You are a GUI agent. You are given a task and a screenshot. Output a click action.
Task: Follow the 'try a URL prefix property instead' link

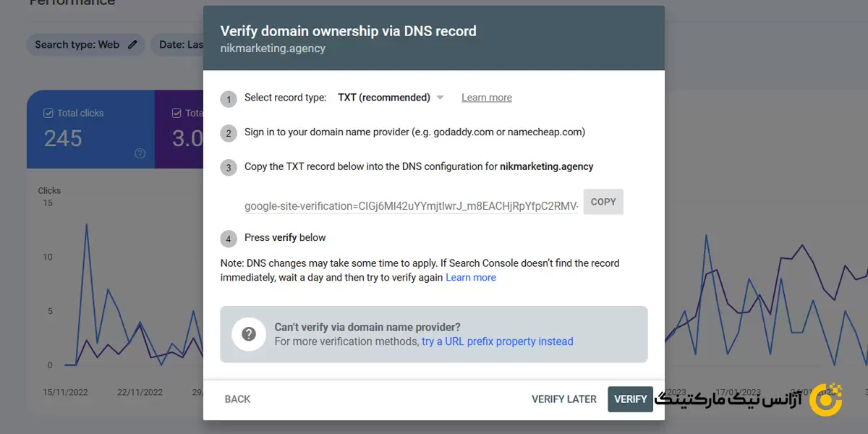497,341
